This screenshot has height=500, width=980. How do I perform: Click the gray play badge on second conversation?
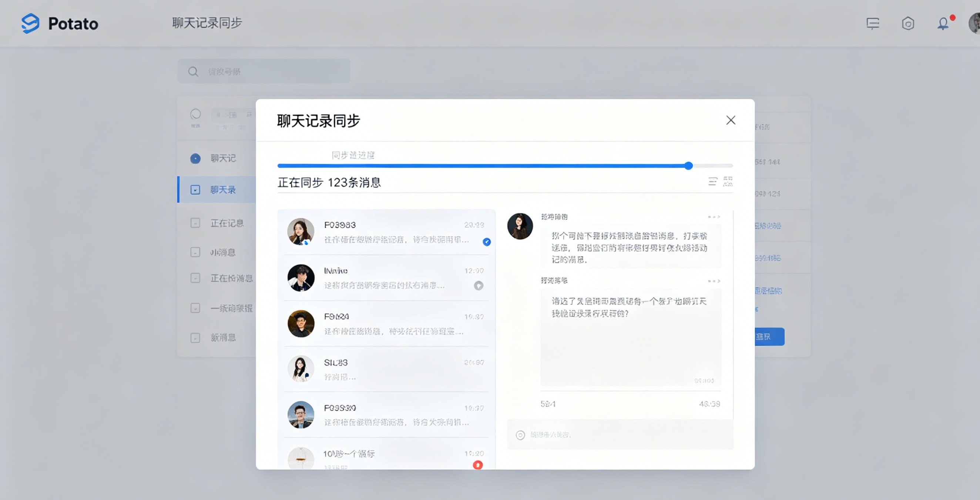[x=479, y=286]
